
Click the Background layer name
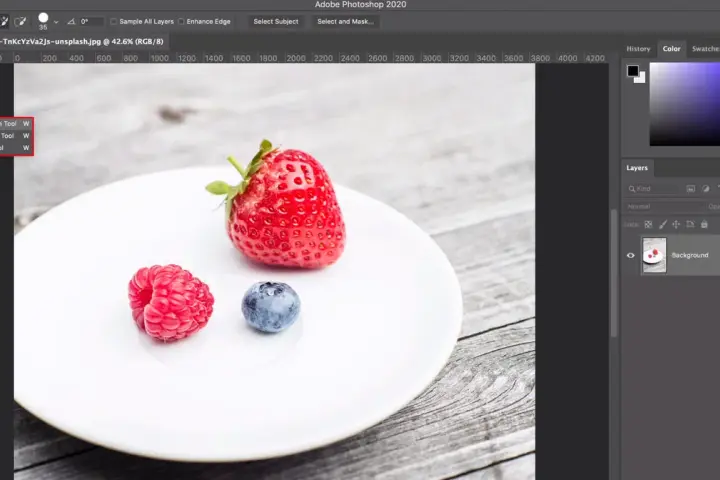(690, 255)
